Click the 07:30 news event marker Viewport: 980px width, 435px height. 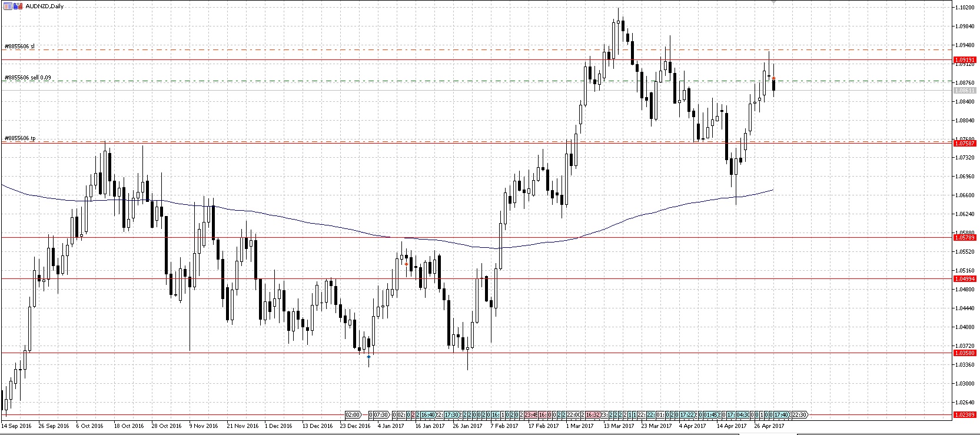381,414
